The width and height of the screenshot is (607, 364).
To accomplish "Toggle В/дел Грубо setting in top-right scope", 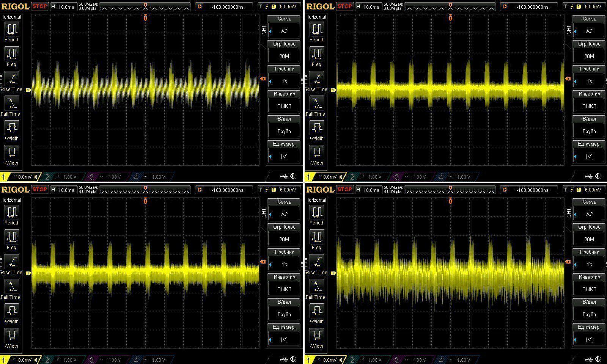I will pyautogui.click(x=589, y=131).
